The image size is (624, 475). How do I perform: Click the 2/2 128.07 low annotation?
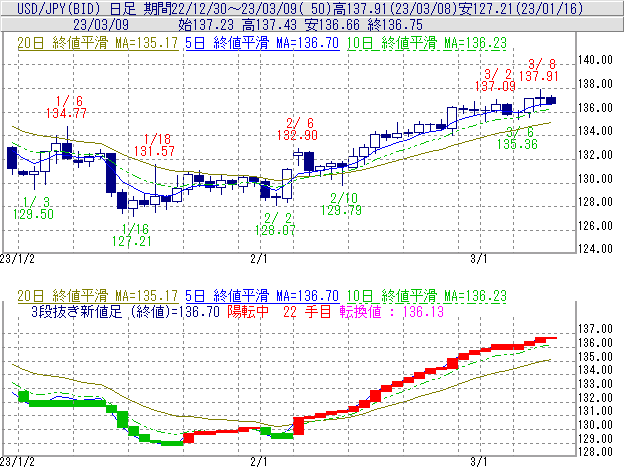tap(275, 224)
